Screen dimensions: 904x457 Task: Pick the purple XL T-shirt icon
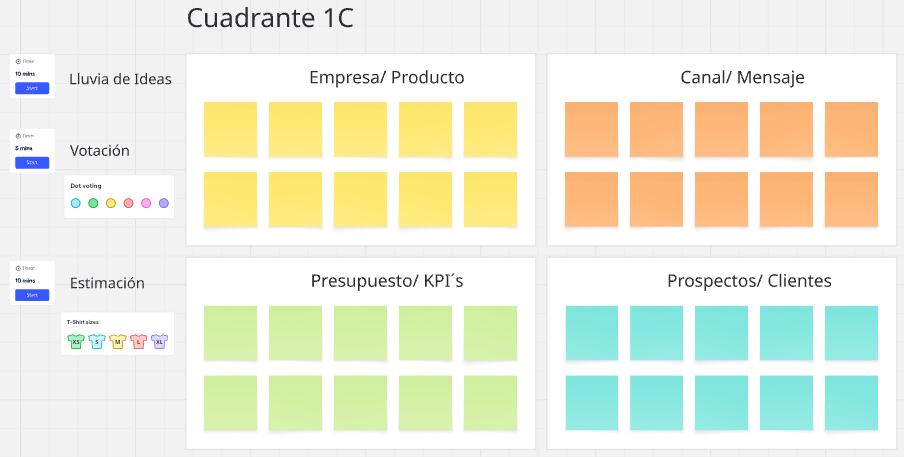tap(159, 342)
